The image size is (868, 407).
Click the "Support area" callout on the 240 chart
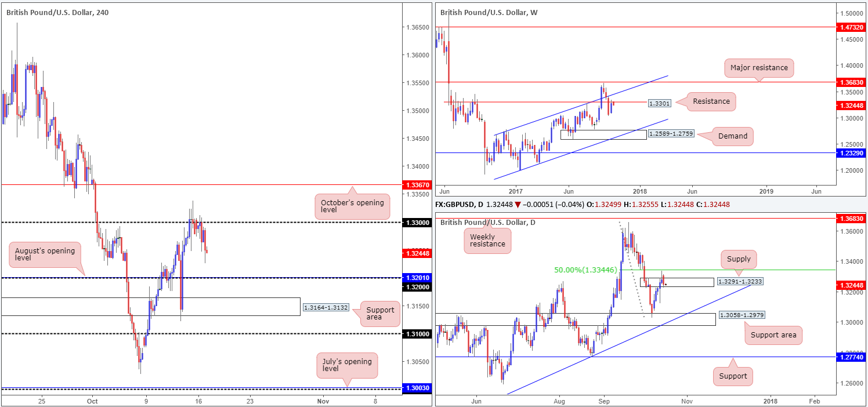point(381,314)
